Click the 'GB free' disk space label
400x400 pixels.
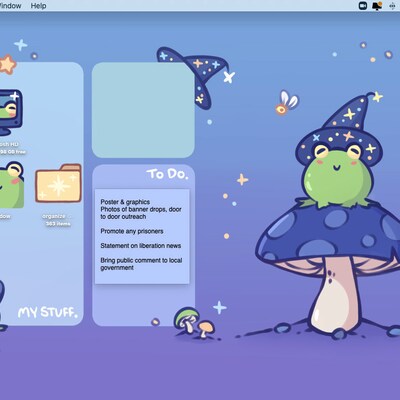(13, 152)
